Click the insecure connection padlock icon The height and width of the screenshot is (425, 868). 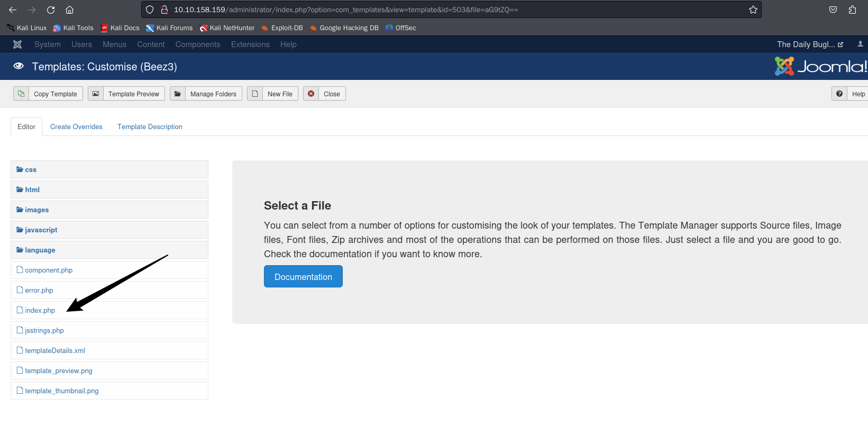pyautogui.click(x=164, y=10)
